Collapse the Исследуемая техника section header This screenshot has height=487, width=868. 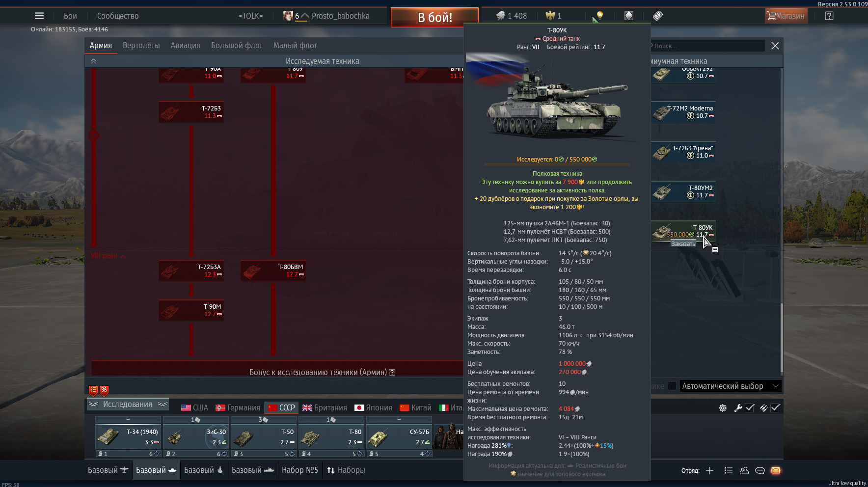93,61
